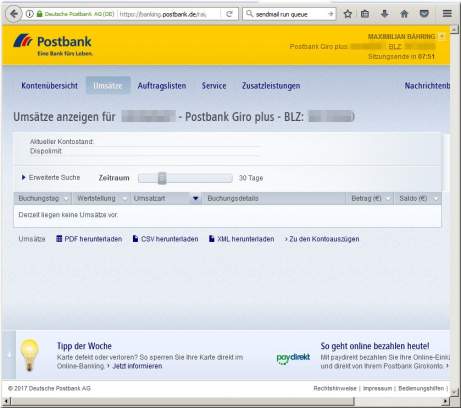The image size is (461, 408).
Task: Switch to the Auftragslisten tab
Action: point(162,86)
